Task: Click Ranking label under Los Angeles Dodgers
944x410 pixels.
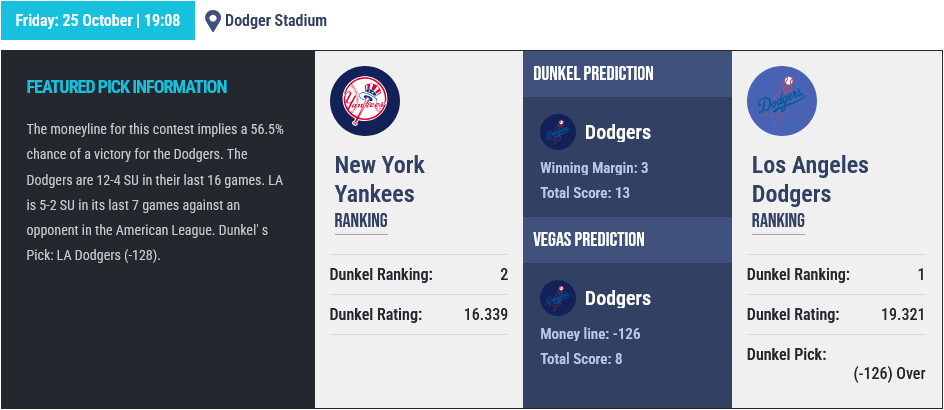Action: tap(778, 221)
